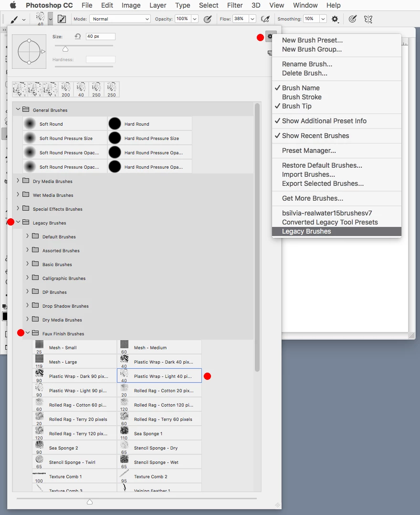
Task: Open symmetry paint butterfly icon
Action: [368, 19]
